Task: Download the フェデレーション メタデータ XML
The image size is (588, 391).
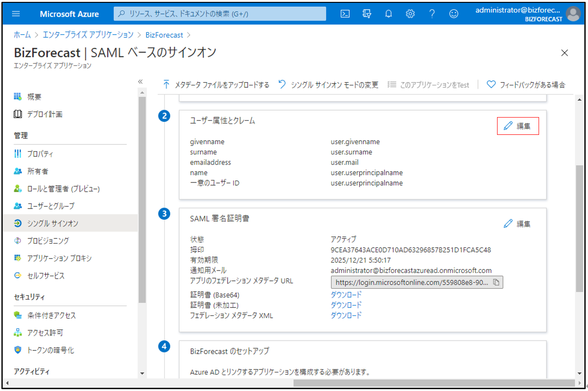Action: [x=346, y=315]
